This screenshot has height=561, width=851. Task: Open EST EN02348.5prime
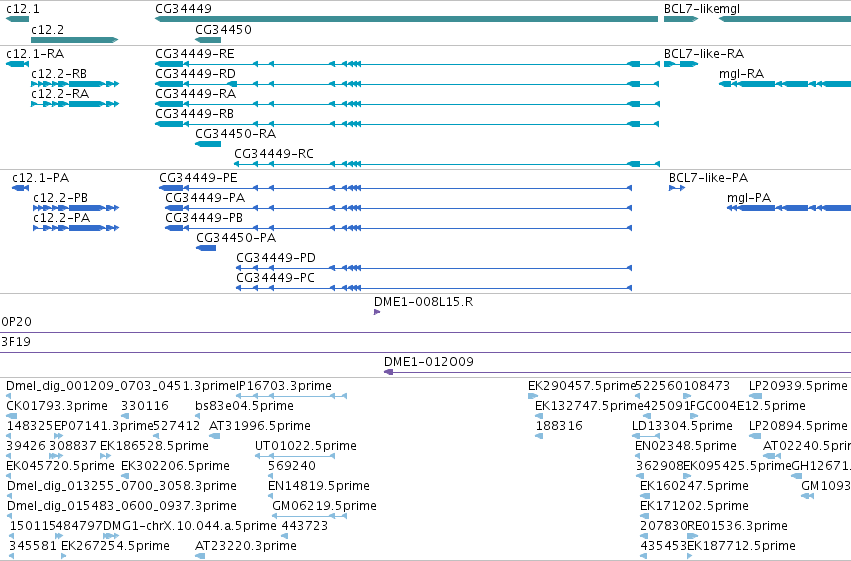pyautogui.click(x=638, y=456)
